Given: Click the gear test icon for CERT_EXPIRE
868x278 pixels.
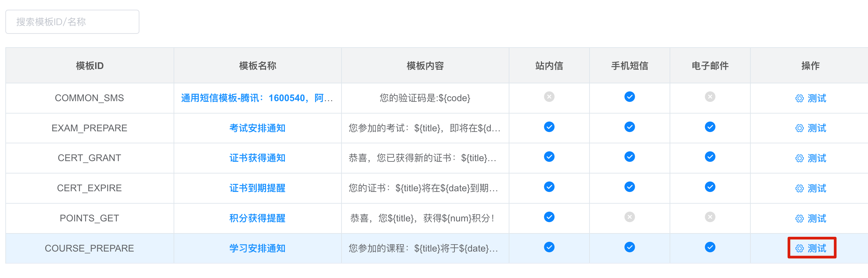Looking at the screenshot, I should [x=799, y=189].
